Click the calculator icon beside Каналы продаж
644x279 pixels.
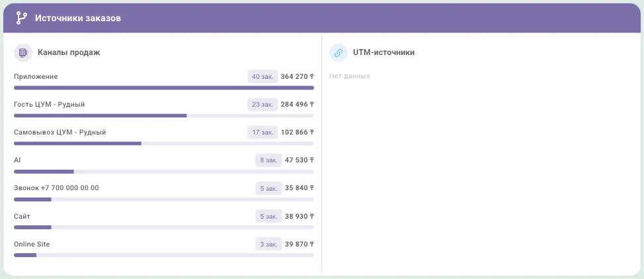[x=23, y=52]
